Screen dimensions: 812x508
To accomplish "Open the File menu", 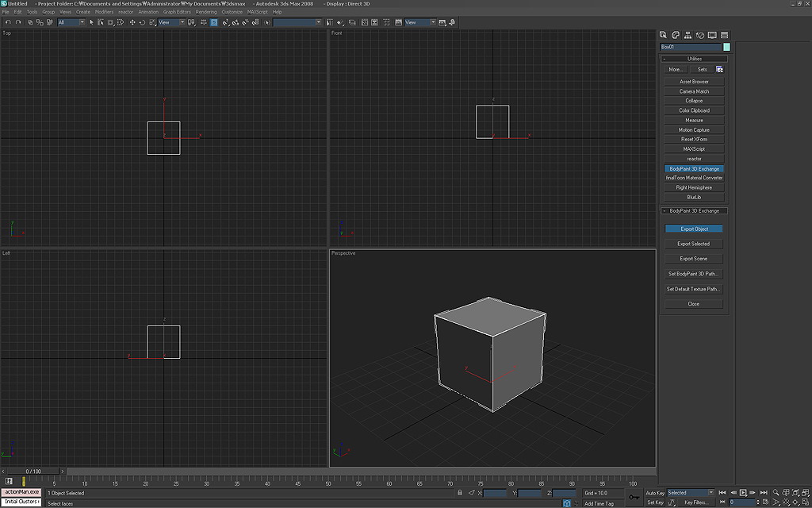I will (6, 11).
